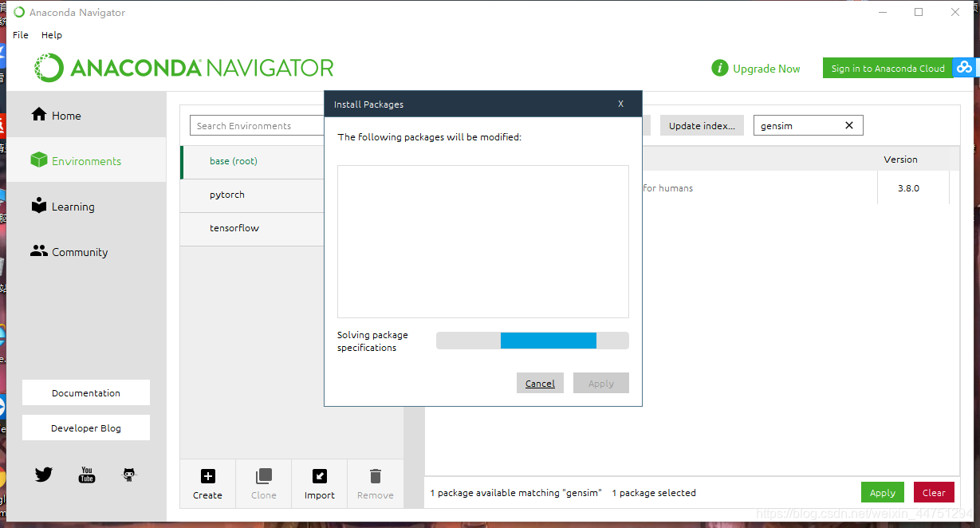This screenshot has width=980, height=528.
Task: Open the Home section
Action: tap(56, 116)
